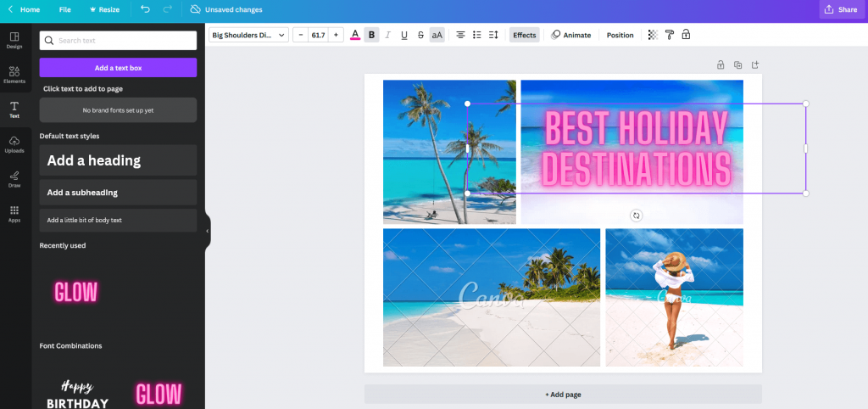
Task: Open the Draw sidebar tab
Action: click(x=14, y=179)
